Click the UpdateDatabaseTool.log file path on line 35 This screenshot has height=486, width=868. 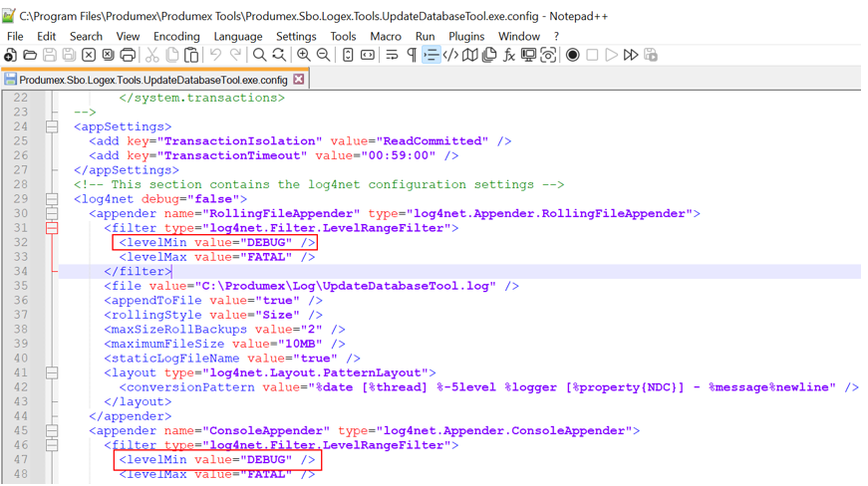point(345,287)
